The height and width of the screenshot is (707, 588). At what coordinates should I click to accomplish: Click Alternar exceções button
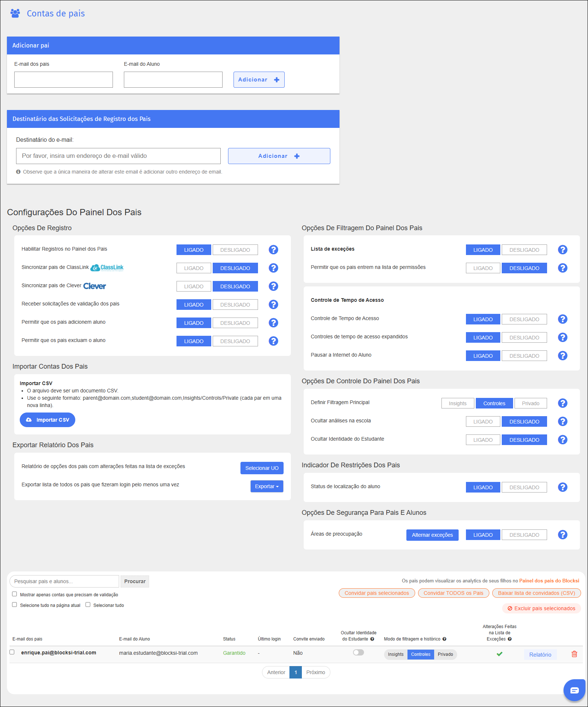(432, 535)
